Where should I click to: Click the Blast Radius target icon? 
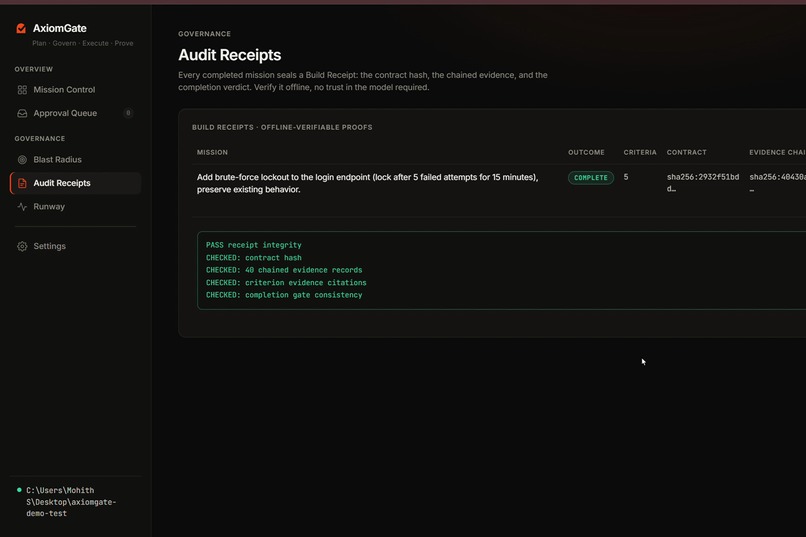(x=22, y=160)
